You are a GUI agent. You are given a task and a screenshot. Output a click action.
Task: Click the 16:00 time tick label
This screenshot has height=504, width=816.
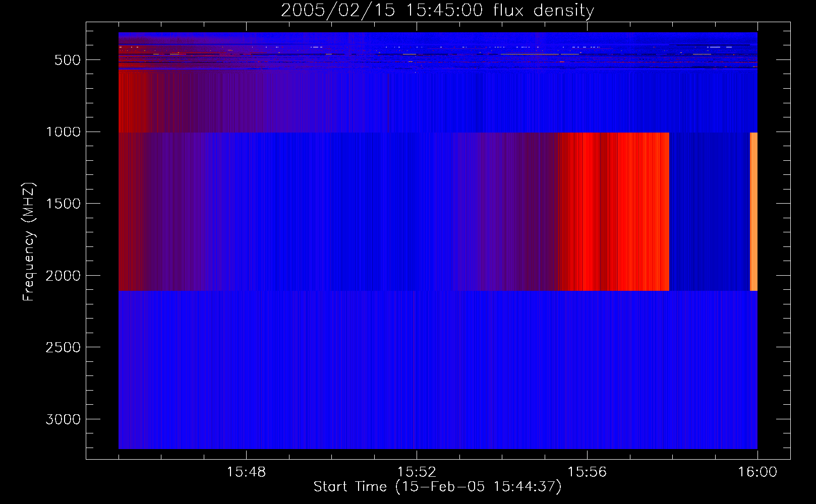tap(757, 472)
